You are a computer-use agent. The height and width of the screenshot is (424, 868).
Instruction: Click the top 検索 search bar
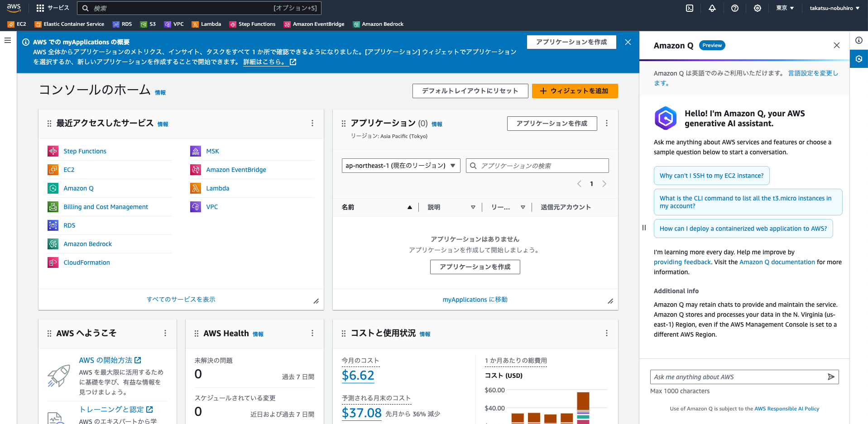click(199, 8)
